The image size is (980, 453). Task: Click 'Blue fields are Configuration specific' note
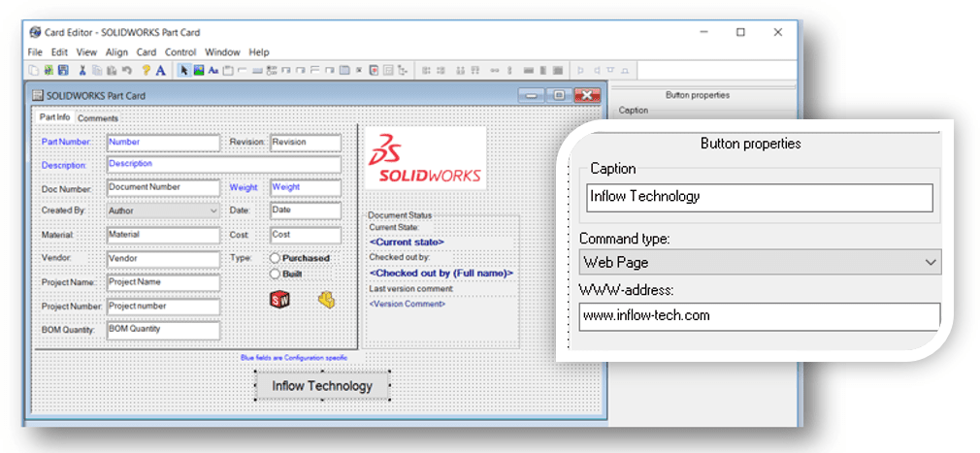point(294,357)
